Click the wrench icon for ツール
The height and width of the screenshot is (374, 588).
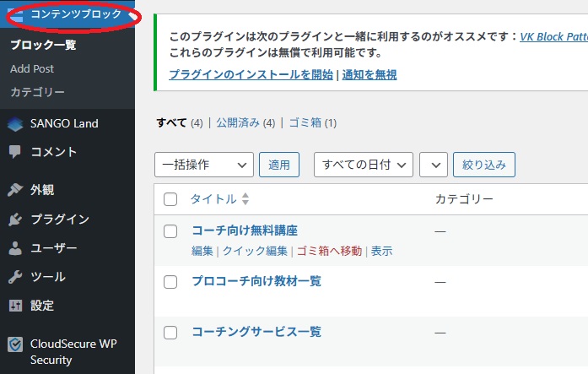point(15,277)
